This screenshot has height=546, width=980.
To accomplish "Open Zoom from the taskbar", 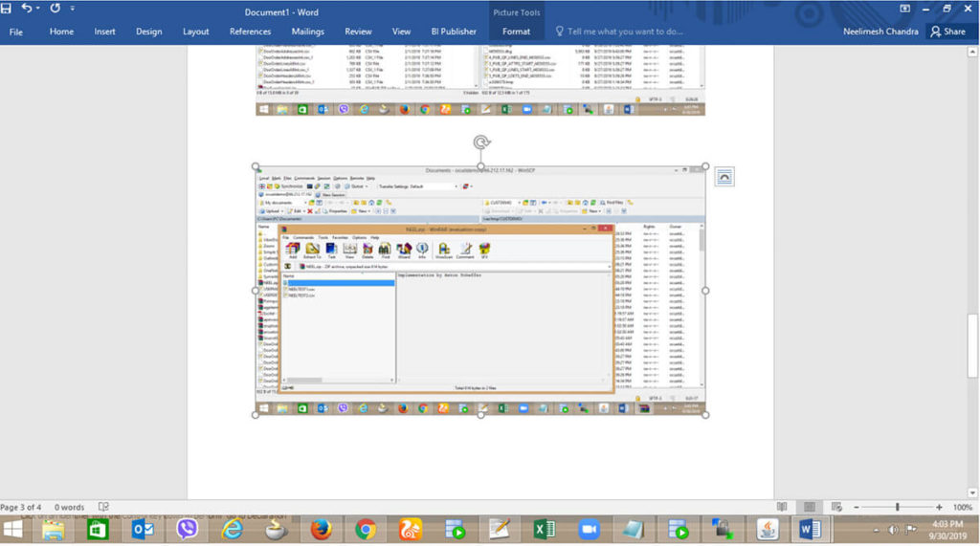I will tap(589, 531).
